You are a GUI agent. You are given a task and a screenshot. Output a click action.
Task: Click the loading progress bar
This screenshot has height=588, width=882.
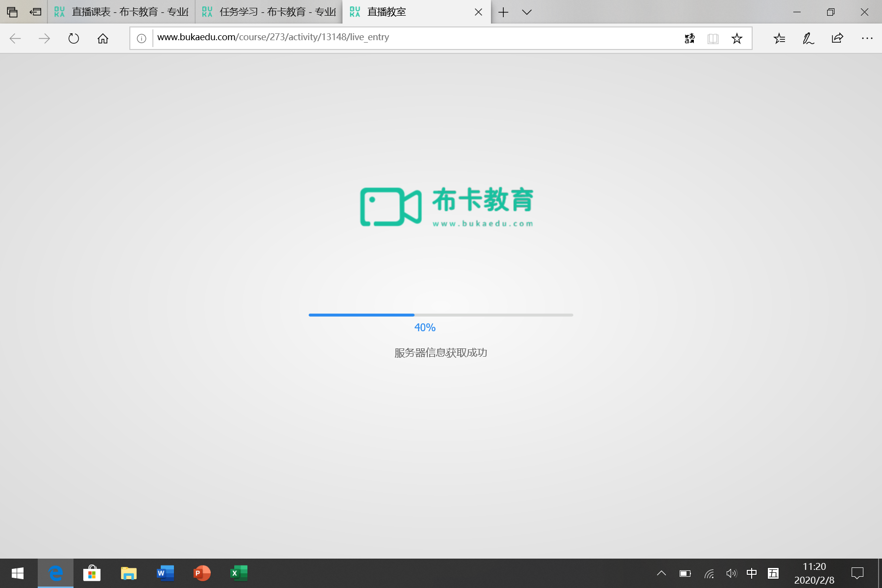(x=441, y=315)
